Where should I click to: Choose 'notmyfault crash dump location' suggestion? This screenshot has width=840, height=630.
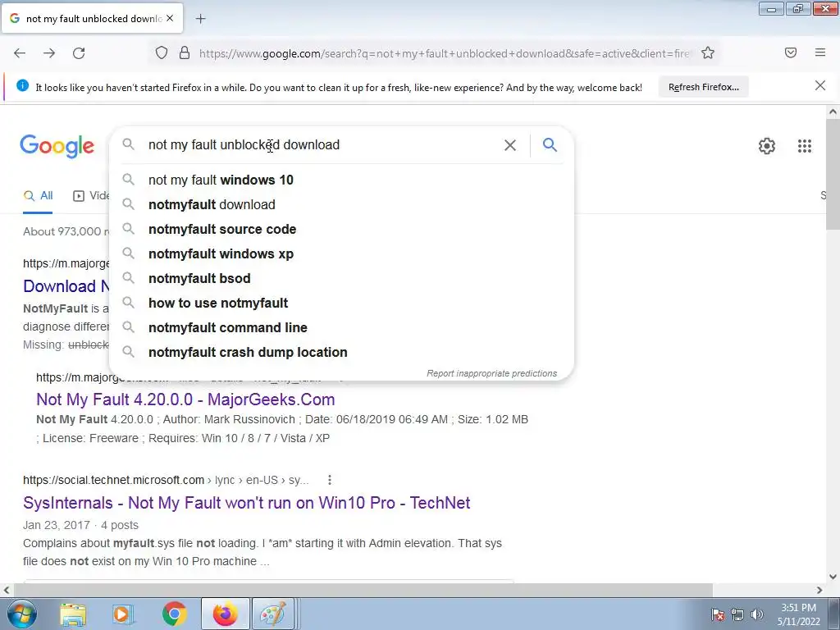341,353
